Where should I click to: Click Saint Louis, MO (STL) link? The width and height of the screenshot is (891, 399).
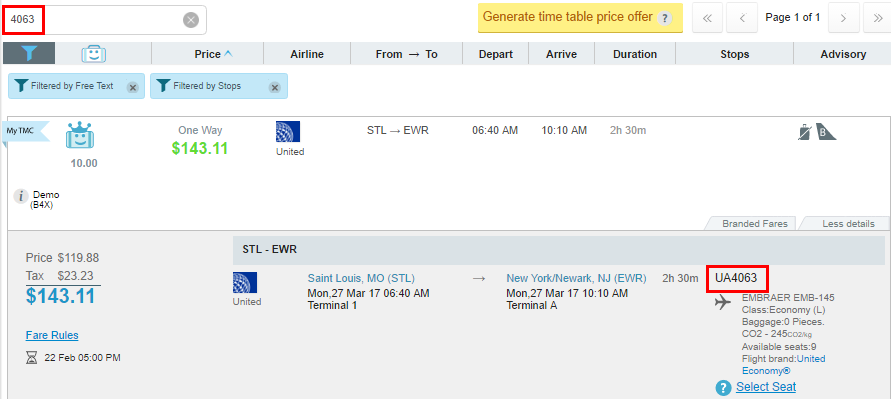361,279
